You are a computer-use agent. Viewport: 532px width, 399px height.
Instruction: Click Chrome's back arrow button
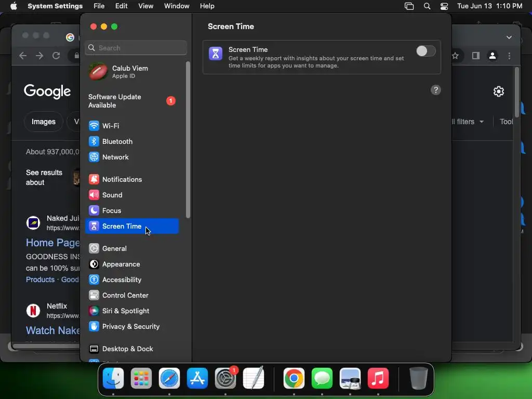click(x=23, y=56)
